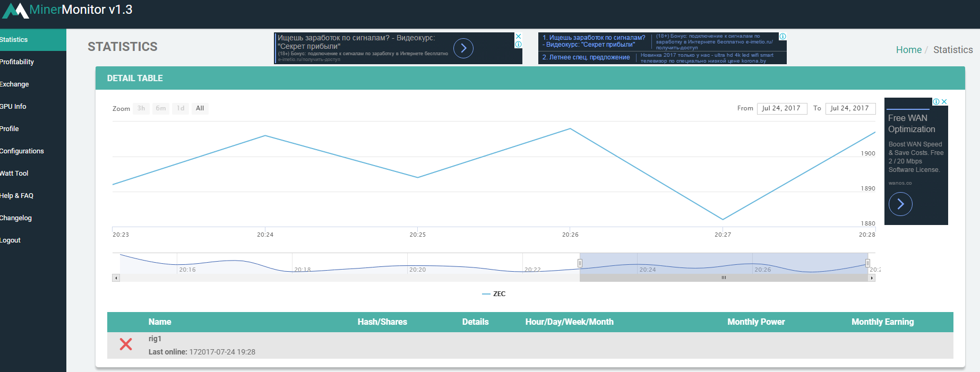
Task: Click the Statistics breadcrumb
Action: [x=953, y=50]
